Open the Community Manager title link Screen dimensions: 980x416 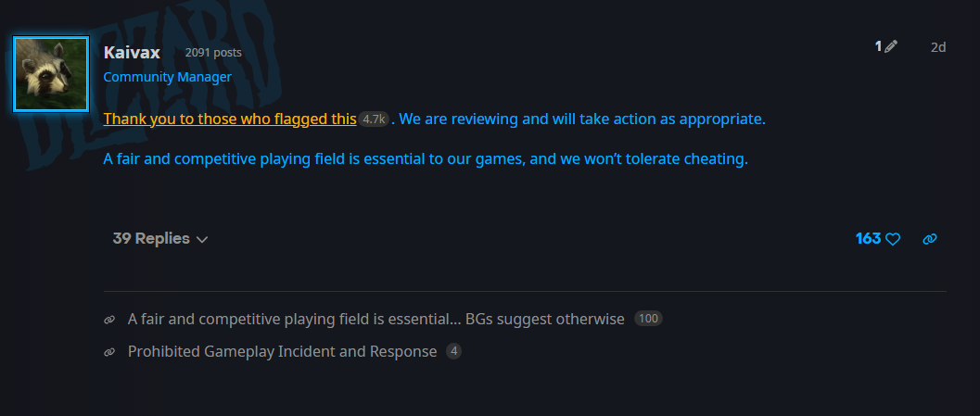tap(168, 77)
